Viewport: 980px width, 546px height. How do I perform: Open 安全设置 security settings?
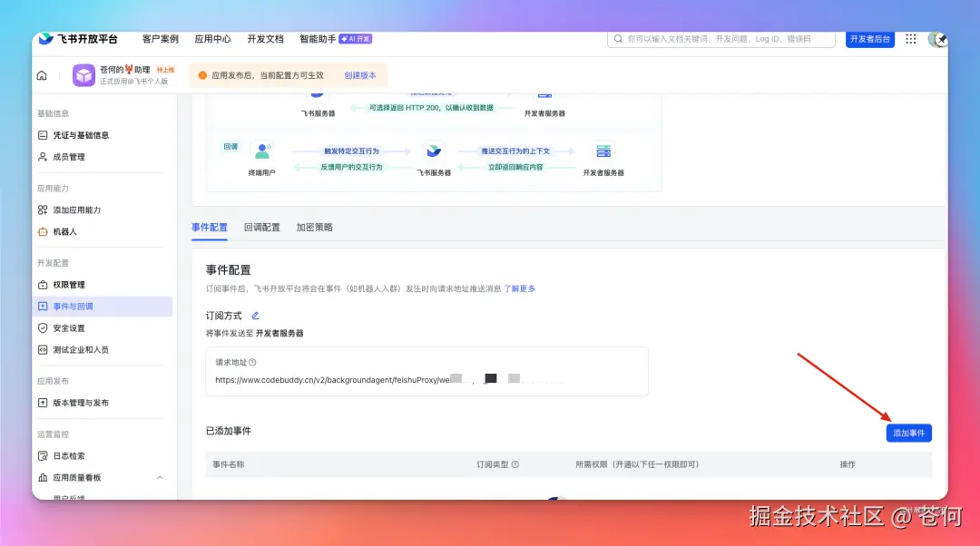[69, 327]
